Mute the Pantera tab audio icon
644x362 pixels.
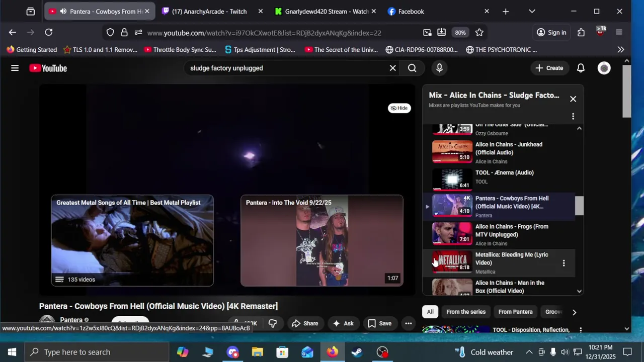(x=63, y=11)
